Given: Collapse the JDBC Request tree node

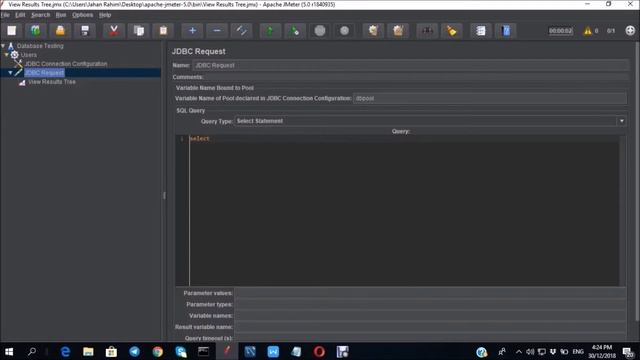Looking at the screenshot, I should click(x=10, y=73).
